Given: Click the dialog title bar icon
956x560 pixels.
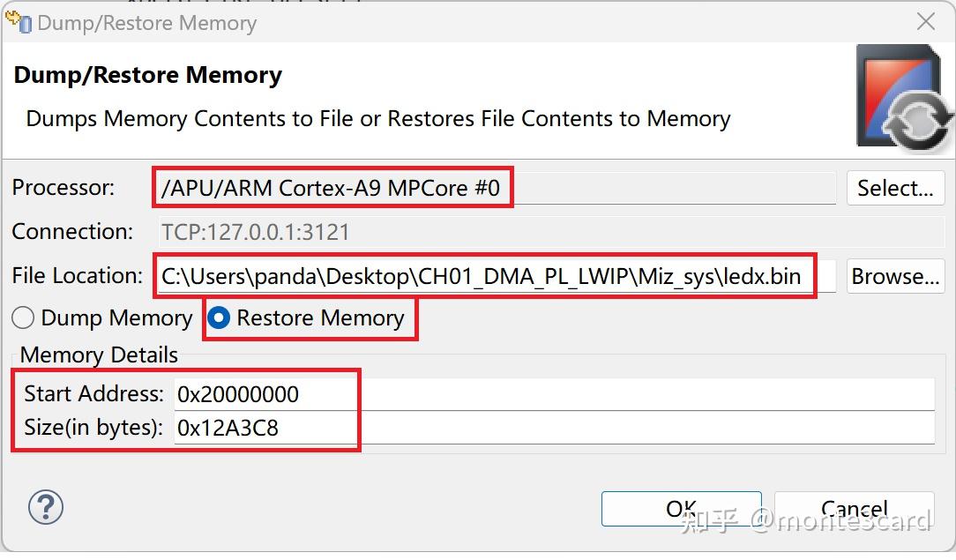Looking at the screenshot, I should pyautogui.click(x=19, y=21).
